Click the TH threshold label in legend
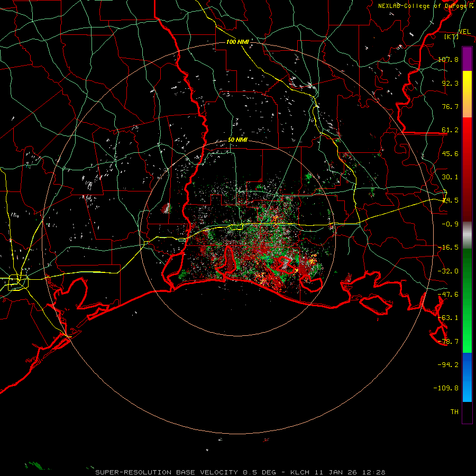The height and width of the screenshot is (476, 476). [x=454, y=411]
